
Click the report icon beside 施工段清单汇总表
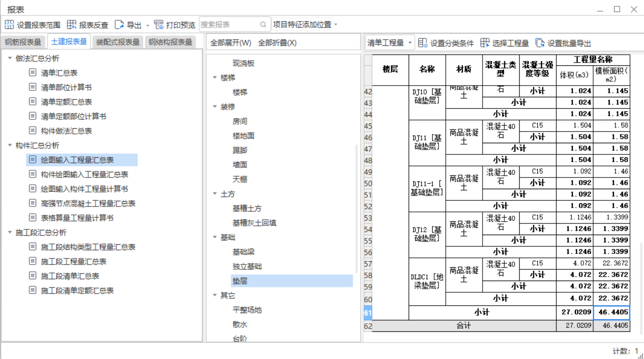(32, 276)
